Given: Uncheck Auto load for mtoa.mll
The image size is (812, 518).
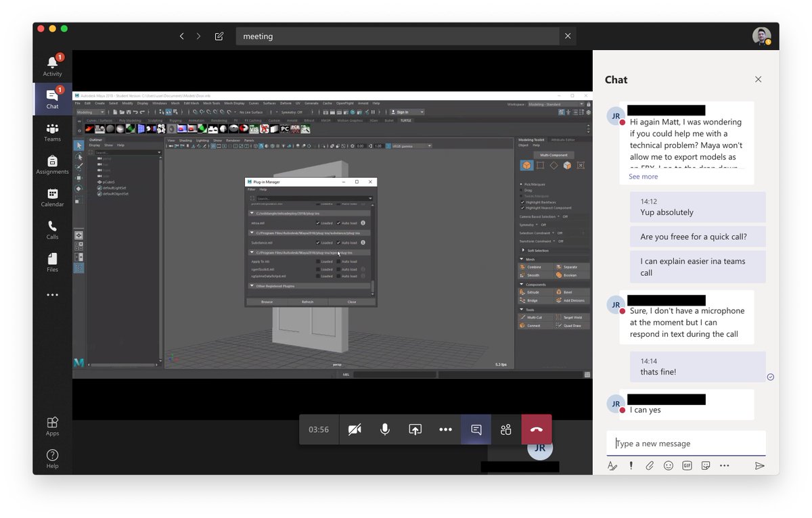Looking at the screenshot, I should pos(338,223).
